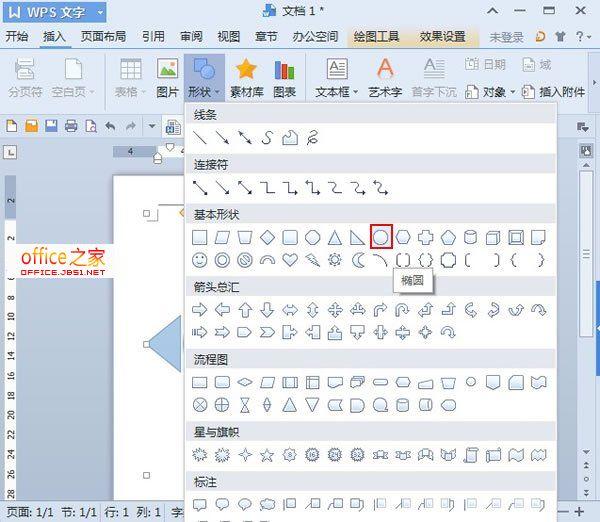Click the 日期 date button
The height and width of the screenshot is (522, 600).
(x=485, y=64)
